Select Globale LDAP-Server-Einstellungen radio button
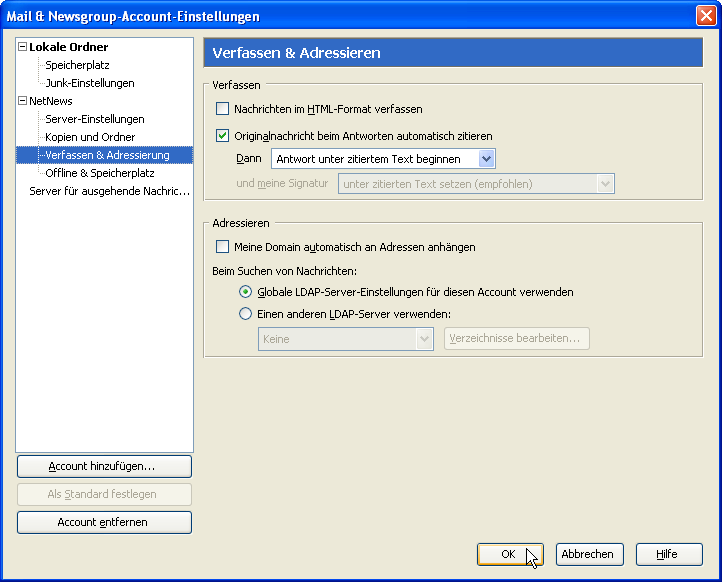 (246, 292)
